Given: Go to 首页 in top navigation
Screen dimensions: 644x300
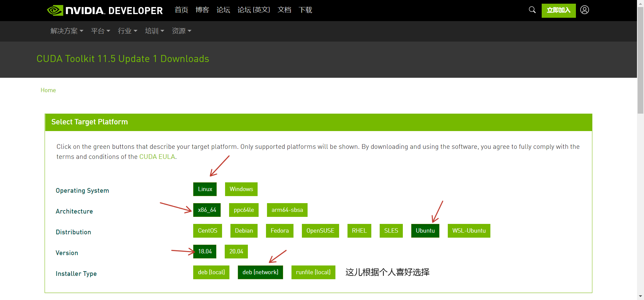Looking at the screenshot, I should click(181, 10).
